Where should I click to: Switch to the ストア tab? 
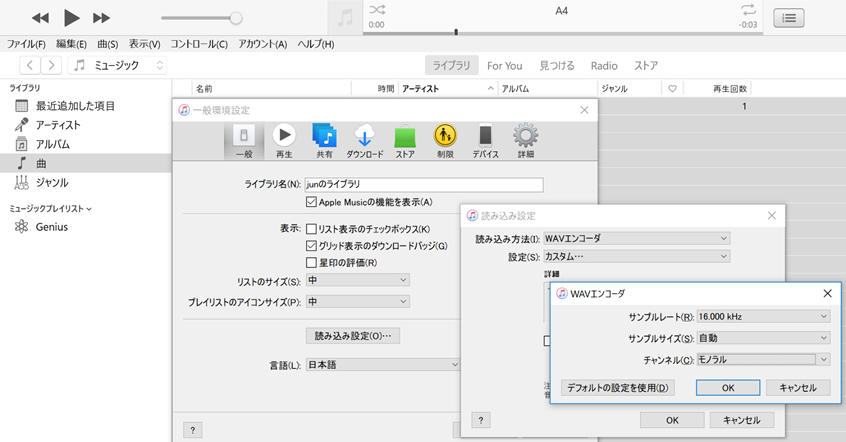pos(646,65)
